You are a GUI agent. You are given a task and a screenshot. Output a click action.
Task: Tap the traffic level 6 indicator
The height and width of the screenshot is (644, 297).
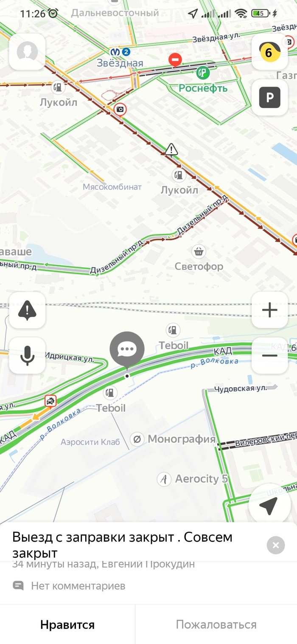(x=269, y=52)
